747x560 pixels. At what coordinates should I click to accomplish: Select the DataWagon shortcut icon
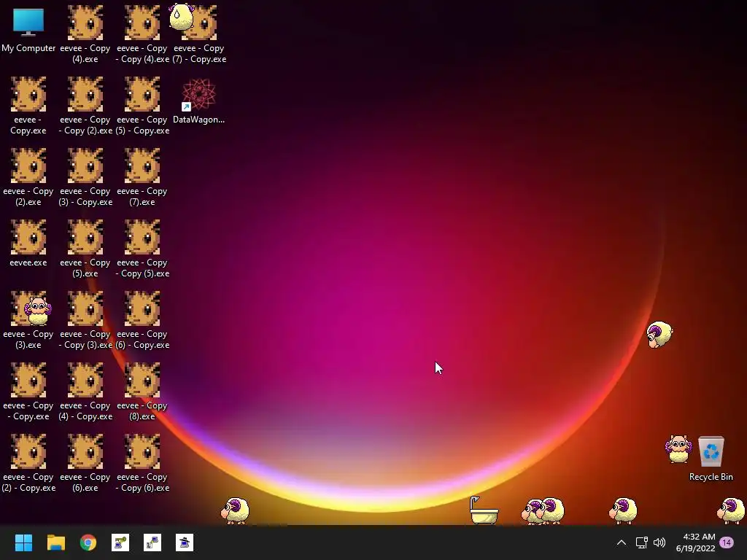pos(198,101)
